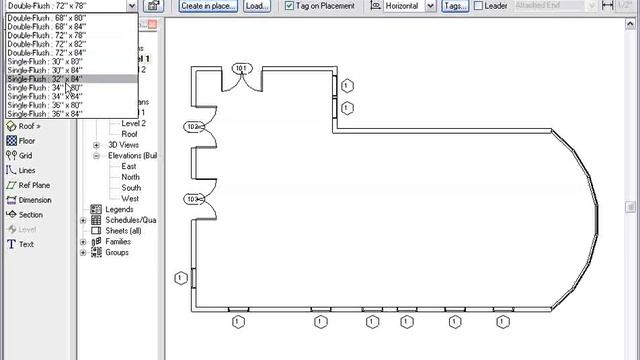Activate the Grid tool icon
Viewport: 640px width, 360px height.
tap(11, 156)
